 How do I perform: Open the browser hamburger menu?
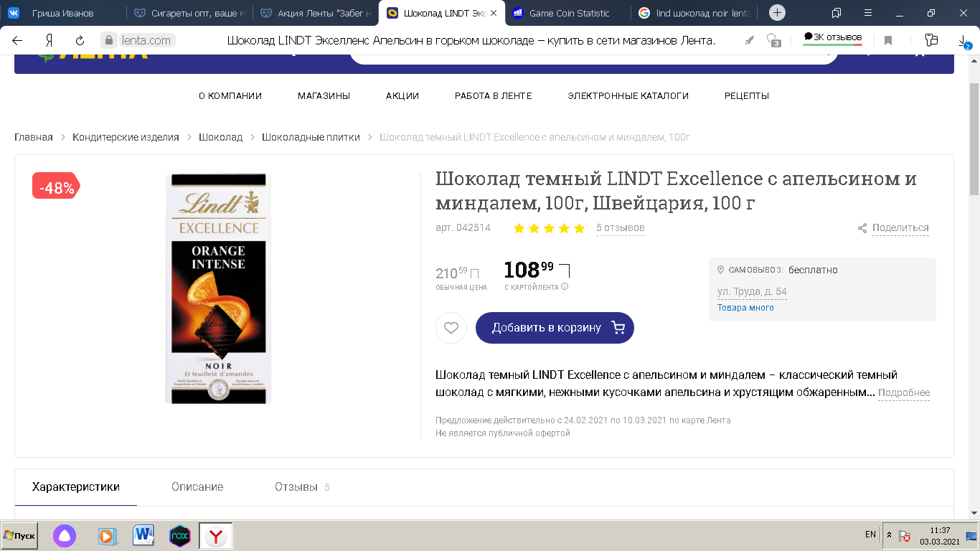(867, 13)
